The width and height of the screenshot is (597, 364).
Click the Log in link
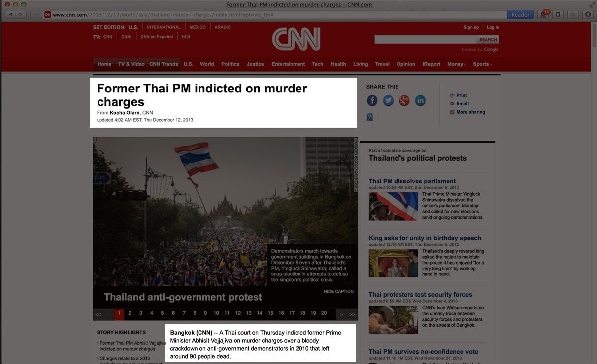coord(493,27)
